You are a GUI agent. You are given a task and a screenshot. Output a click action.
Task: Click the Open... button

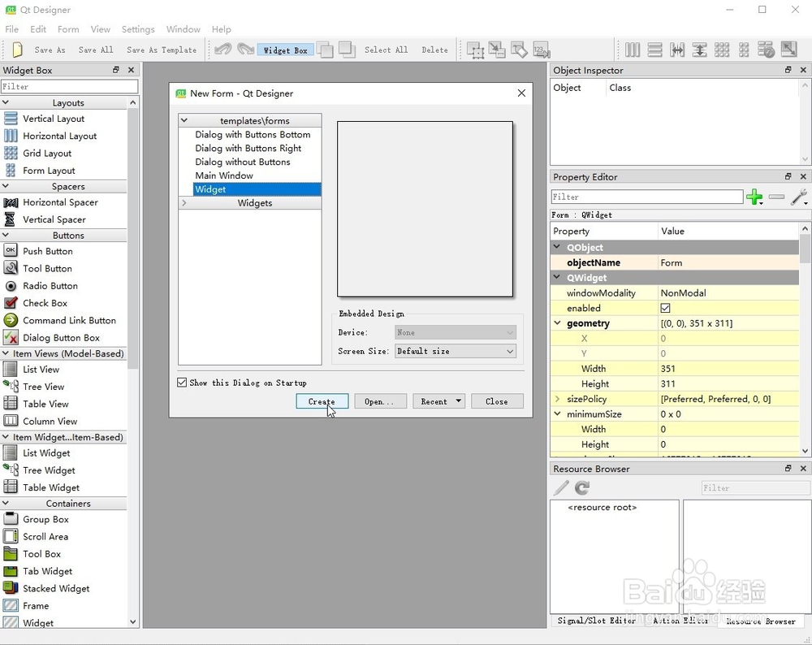(x=379, y=401)
